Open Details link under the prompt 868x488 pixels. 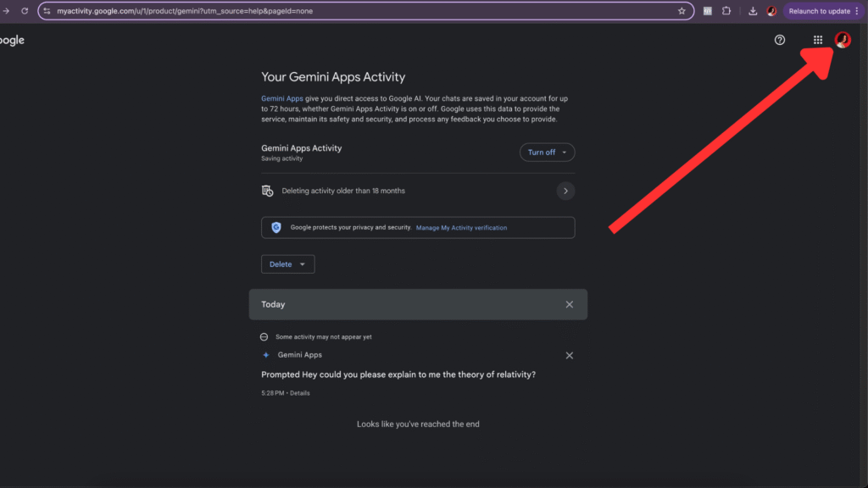299,393
